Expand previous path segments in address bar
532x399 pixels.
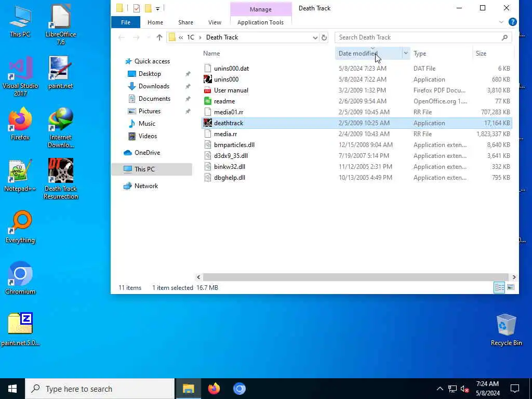[x=181, y=37]
